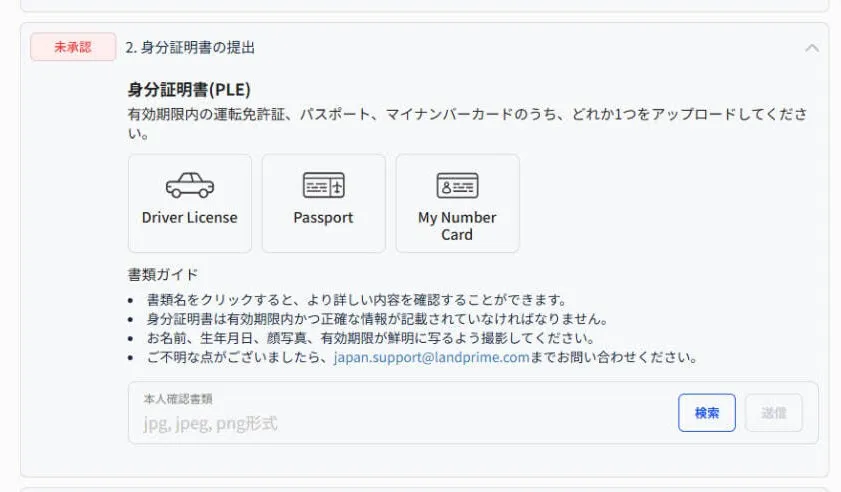Screen dimensions: 841x492
Task: Click the 未承認 status badge
Action: (x=73, y=47)
